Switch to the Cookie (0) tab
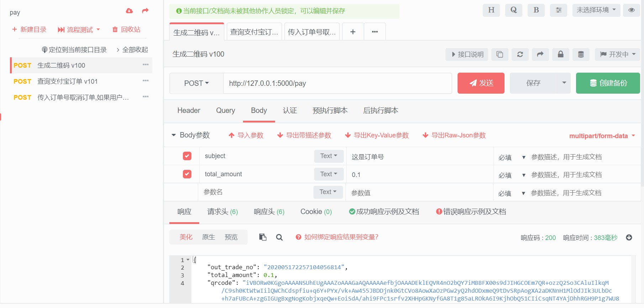644x308 pixels. [316, 212]
